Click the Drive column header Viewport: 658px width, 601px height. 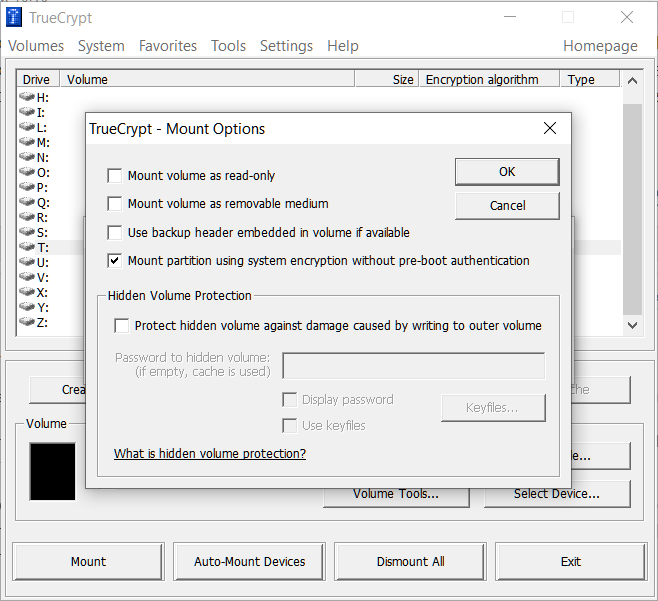click(38, 79)
